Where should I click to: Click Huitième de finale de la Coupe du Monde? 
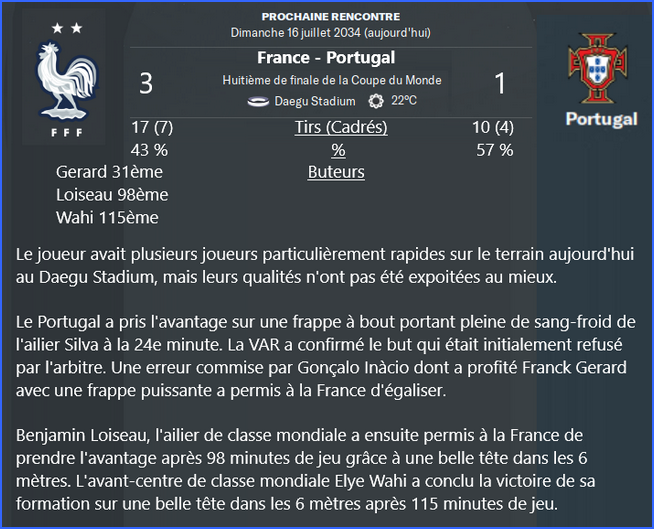(332, 80)
